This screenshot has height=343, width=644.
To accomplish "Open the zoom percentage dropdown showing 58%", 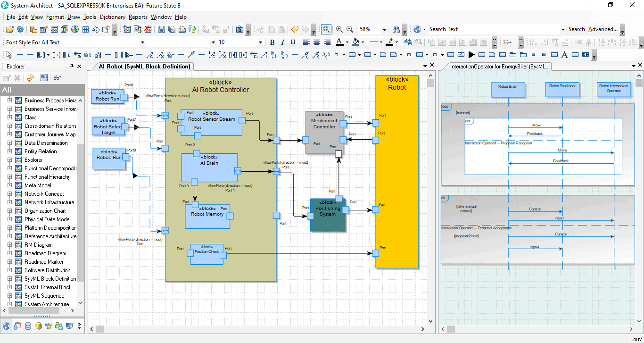I will [x=384, y=29].
